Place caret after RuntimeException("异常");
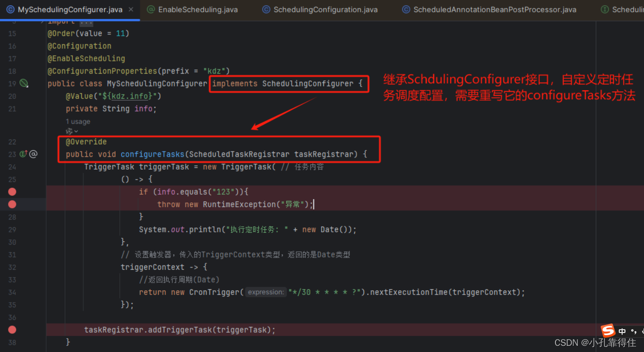 pos(314,204)
